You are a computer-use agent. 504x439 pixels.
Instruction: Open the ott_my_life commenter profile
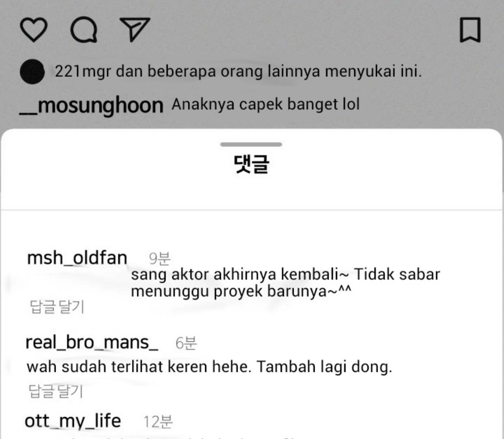click(73, 421)
